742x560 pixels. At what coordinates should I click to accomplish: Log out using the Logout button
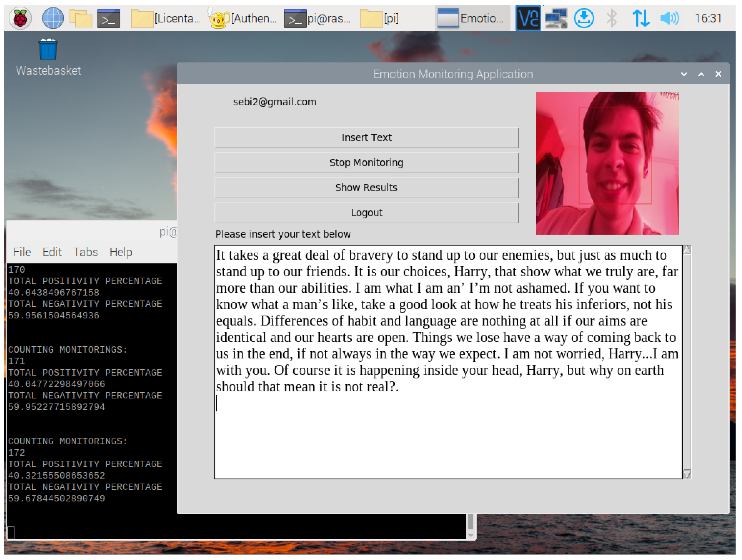tap(366, 213)
